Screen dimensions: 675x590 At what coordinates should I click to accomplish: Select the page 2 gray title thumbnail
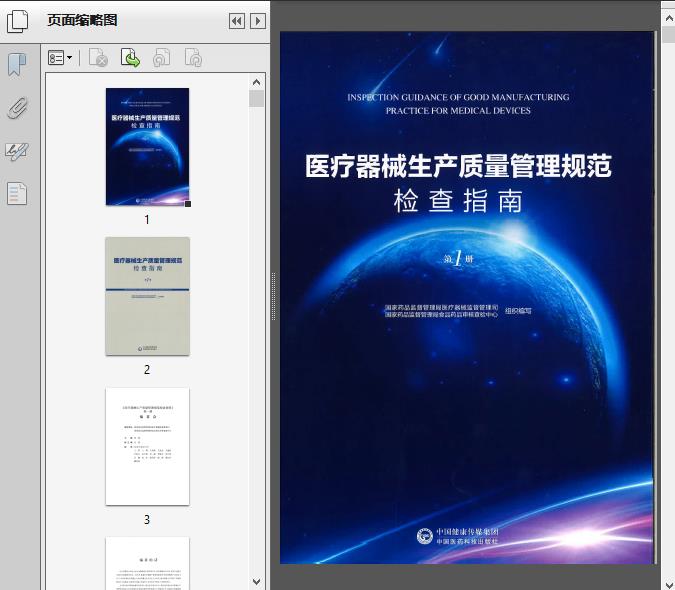(147, 296)
